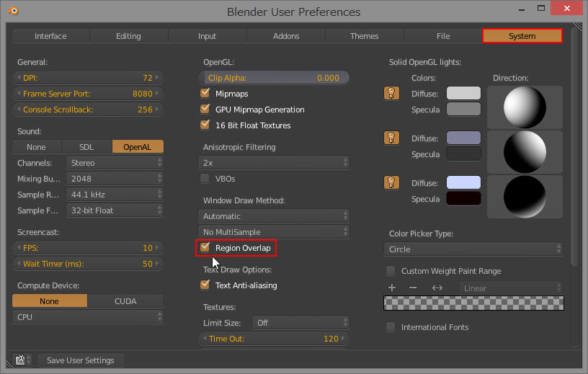Select CUDA as compute device

pos(125,300)
